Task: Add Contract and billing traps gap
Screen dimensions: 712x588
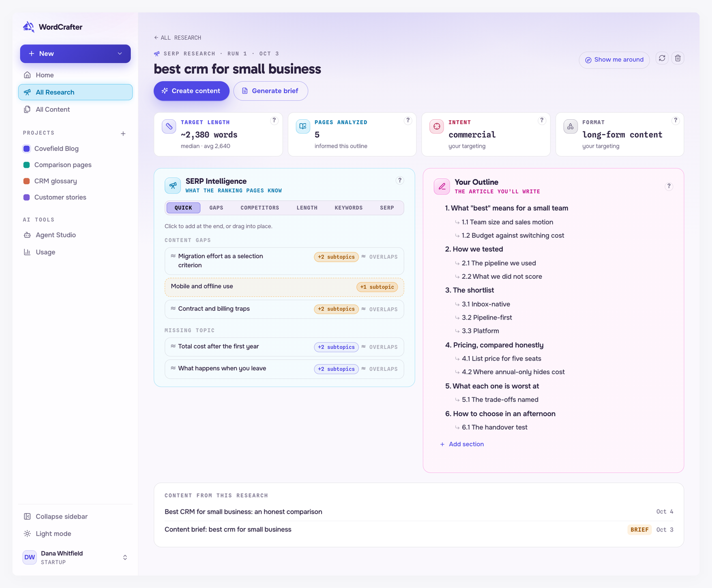Action: pos(284,309)
